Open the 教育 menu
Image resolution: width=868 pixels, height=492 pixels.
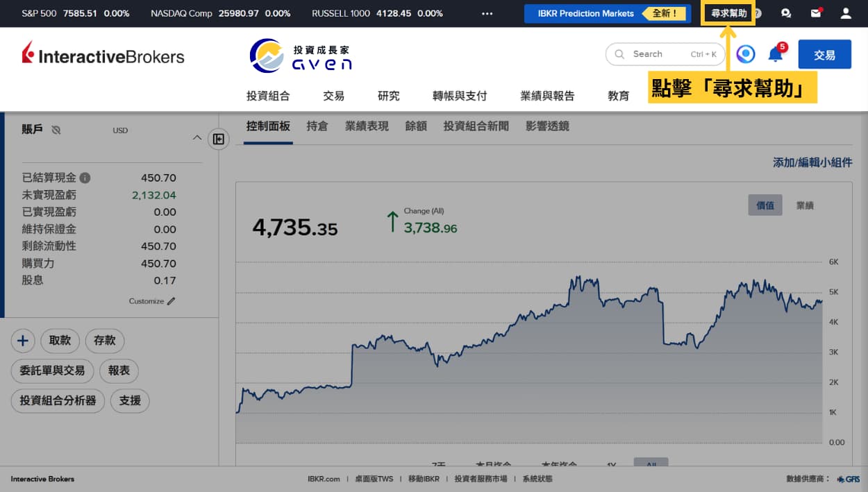click(x=618, y=96)
